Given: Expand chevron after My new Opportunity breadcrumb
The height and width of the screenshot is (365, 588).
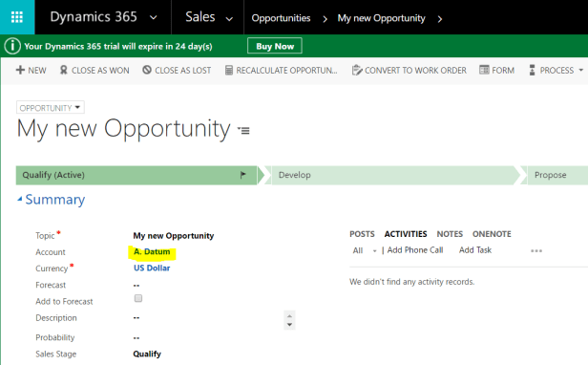Looking at the screenshot, I should click(x=440, y=19).
